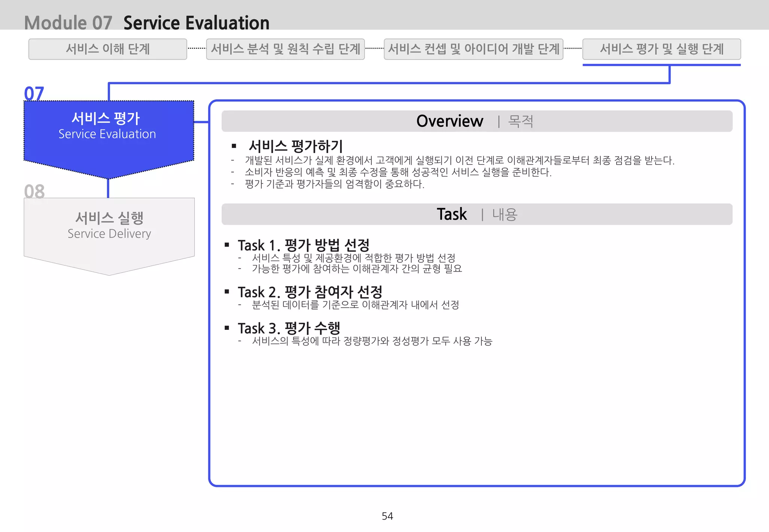769x532 pixels.
Task: Select the 서비스 분석 및 원칙 수립 단계 box
Action: [x=285, y=49]
